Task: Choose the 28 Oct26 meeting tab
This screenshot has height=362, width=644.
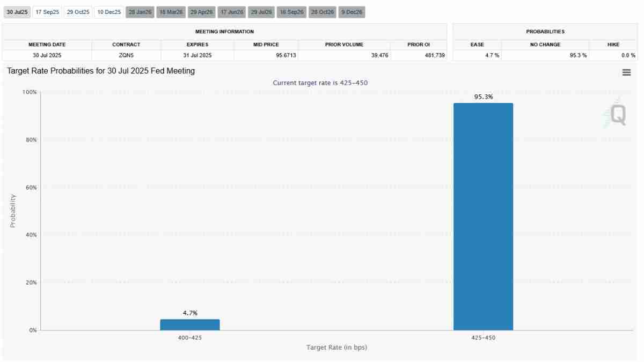Action: pos(323,12)
